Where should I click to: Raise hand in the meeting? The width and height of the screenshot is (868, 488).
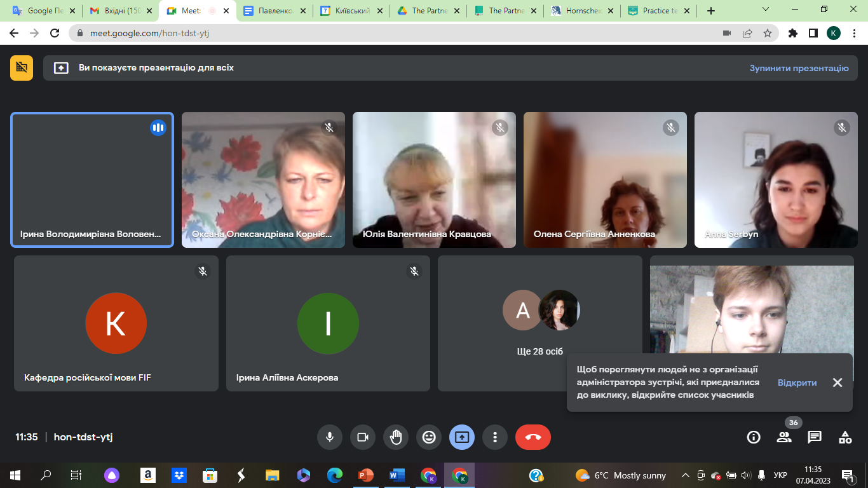396,437
